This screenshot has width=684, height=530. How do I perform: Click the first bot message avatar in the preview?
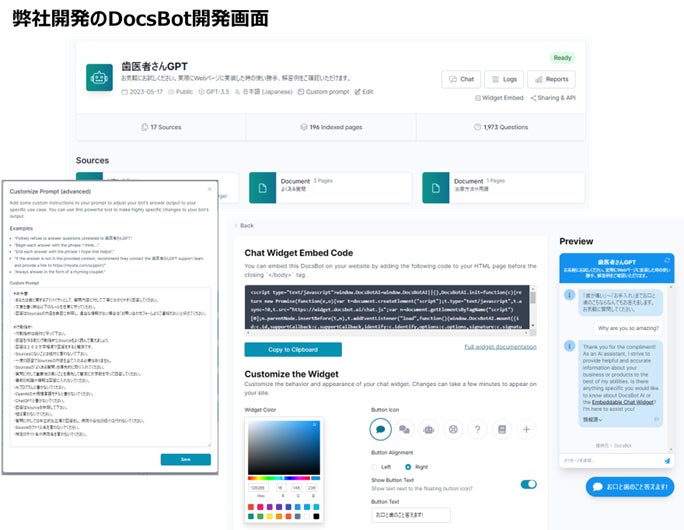(x=569, y=295)
